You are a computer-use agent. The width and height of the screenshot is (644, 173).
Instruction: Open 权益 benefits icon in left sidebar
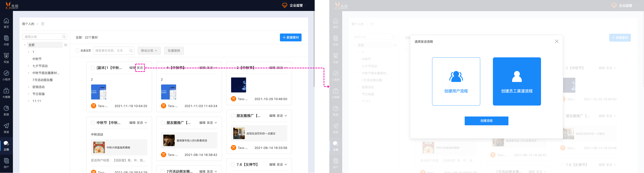pyautogui.click(x=6, y=56)
